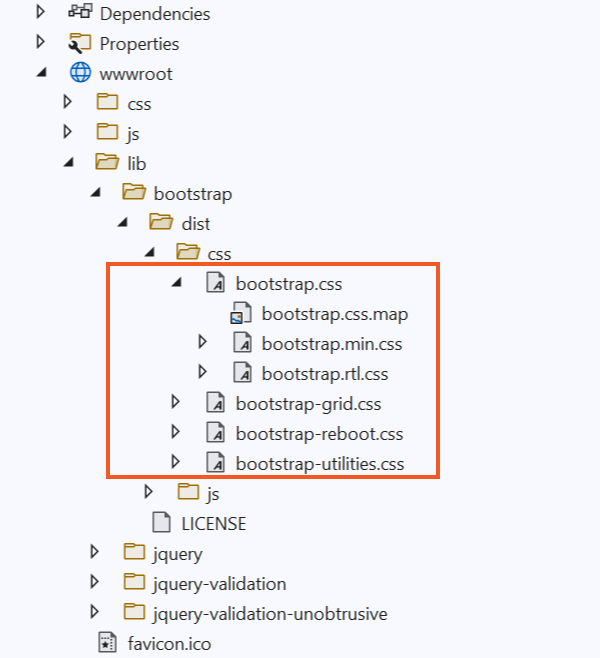Click the dist open-folder icon
This screenshot has height=658, width=600.
[x=161, y=222]
